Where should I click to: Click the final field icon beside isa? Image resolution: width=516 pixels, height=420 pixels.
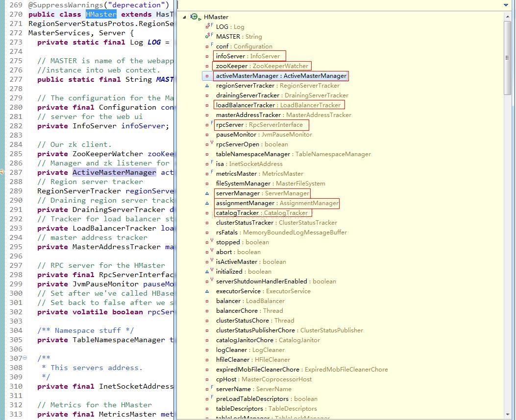(x=209, y=163)
